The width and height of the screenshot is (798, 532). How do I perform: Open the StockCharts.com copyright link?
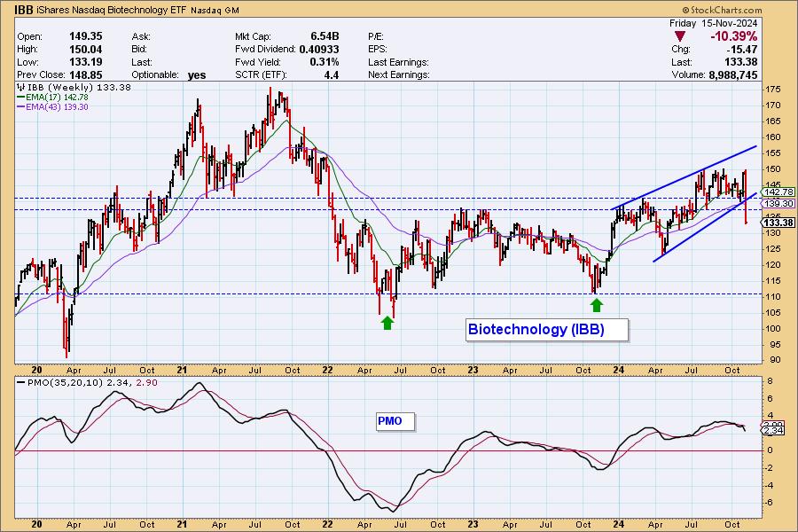tap(722, 10)
